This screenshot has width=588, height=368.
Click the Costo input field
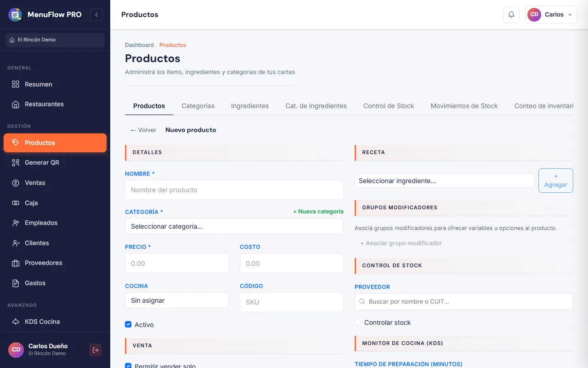click(292, 264)
